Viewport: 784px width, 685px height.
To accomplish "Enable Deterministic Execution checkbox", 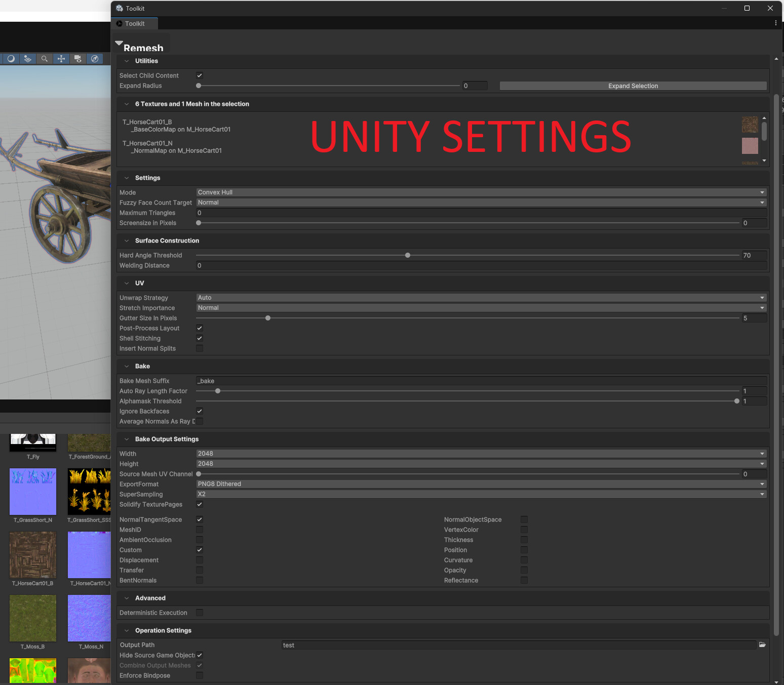I will tap(200, 613).
